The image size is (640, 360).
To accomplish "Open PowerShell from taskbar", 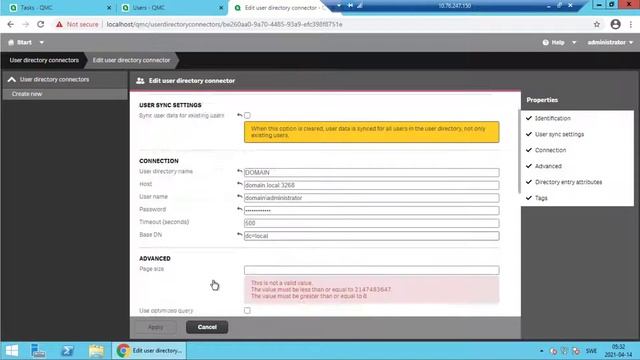I will point(67,351).
